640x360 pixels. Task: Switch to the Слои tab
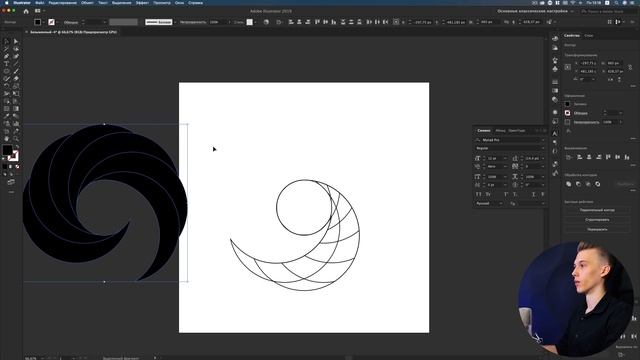[x=589, y=36]
